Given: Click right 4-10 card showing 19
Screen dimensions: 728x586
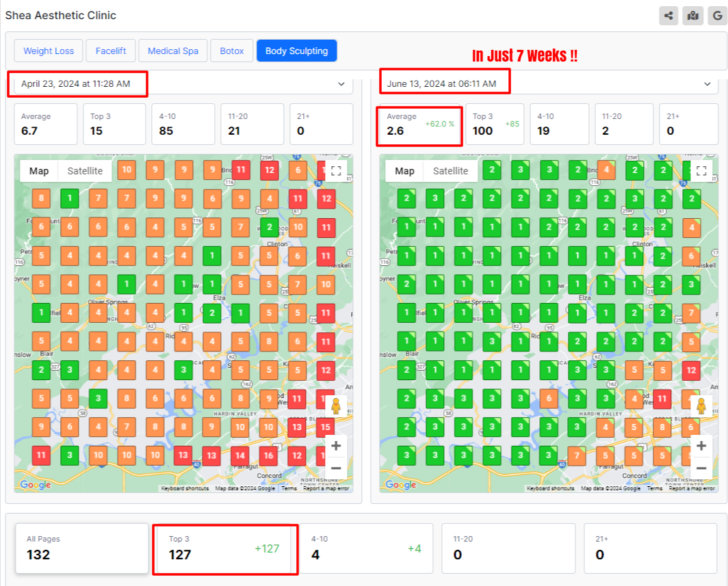Looking at the screenshot, I should (x=560, y=124).
